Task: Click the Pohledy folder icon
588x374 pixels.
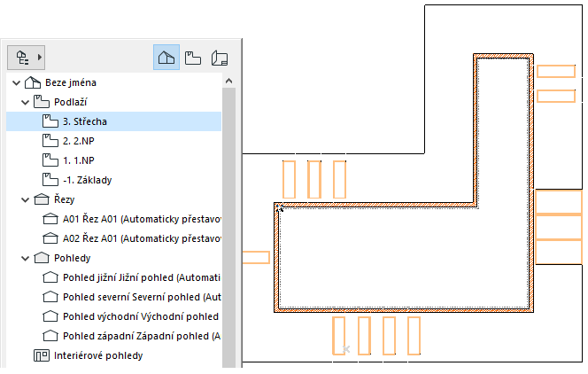Action: 42,258
